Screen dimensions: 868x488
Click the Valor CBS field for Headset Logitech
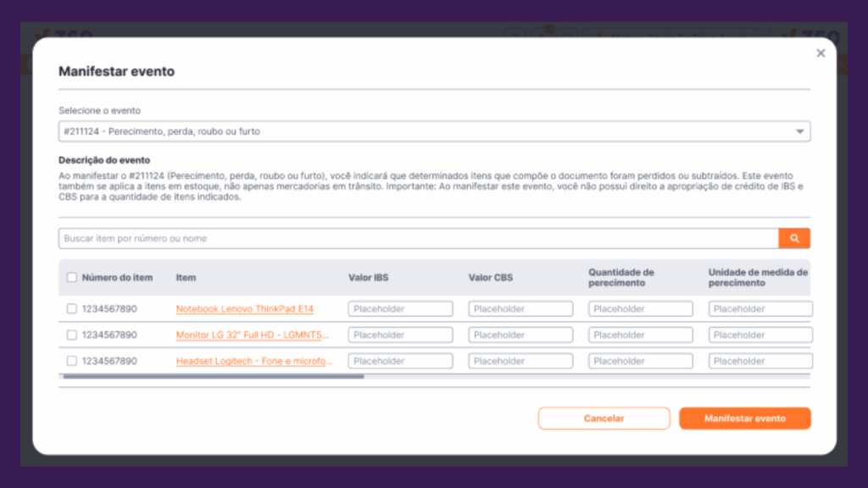click(520, 361)
